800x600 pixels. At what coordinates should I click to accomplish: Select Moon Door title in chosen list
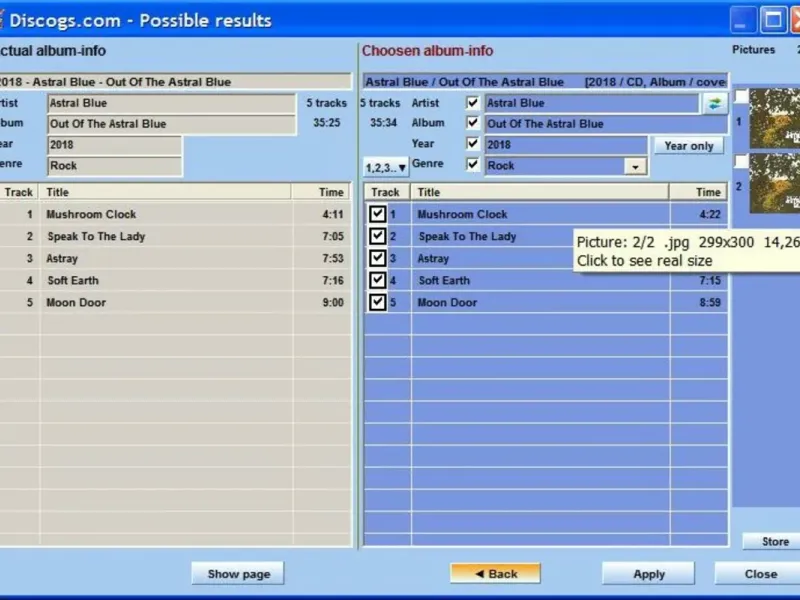click(x=447, y=303)
